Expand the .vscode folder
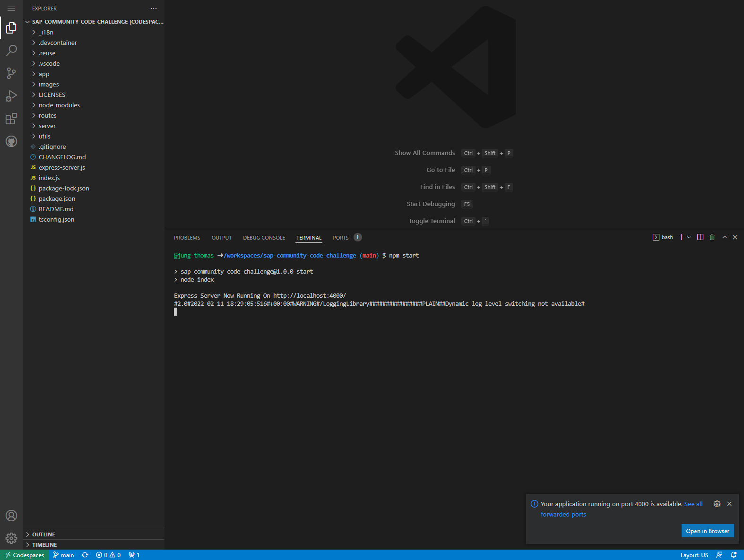This screenshot has width=744, height=560. (x=94, y=63)
